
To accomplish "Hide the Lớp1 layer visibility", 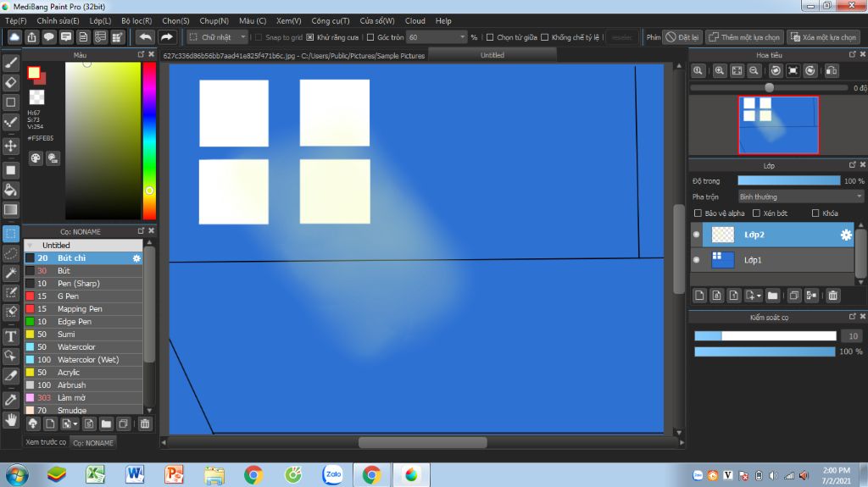I will click(697, 259).
